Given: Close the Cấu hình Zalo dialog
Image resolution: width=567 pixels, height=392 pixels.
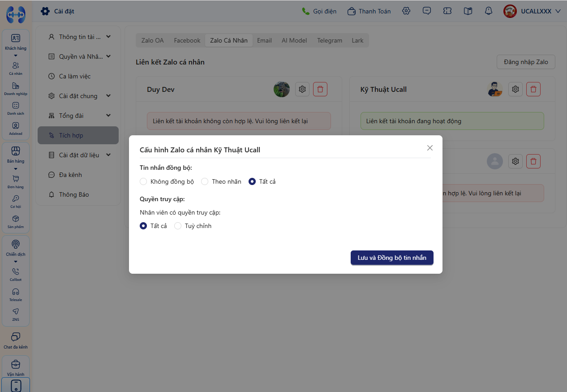Looking at the screenshot, I should click(430, 148).
